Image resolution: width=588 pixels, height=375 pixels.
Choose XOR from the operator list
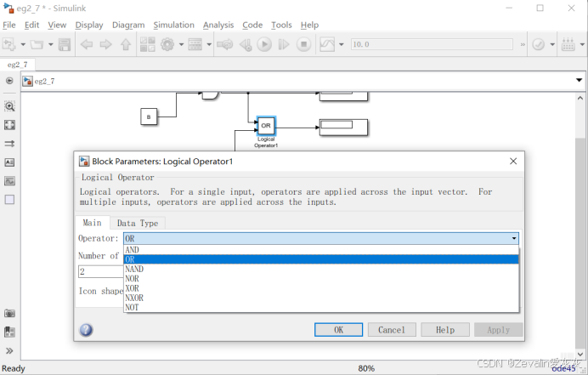321,288
